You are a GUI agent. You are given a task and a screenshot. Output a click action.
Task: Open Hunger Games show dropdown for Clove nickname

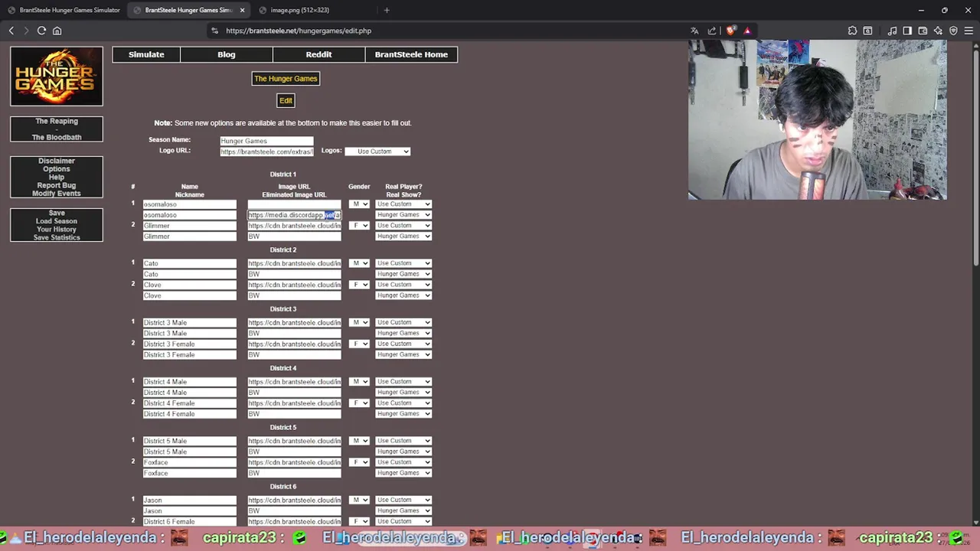pyautogui.click(x=403, y=295)
